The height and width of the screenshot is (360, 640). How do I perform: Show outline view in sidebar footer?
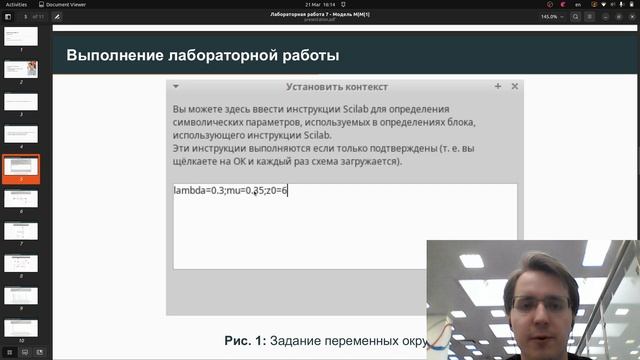(25, 352)
